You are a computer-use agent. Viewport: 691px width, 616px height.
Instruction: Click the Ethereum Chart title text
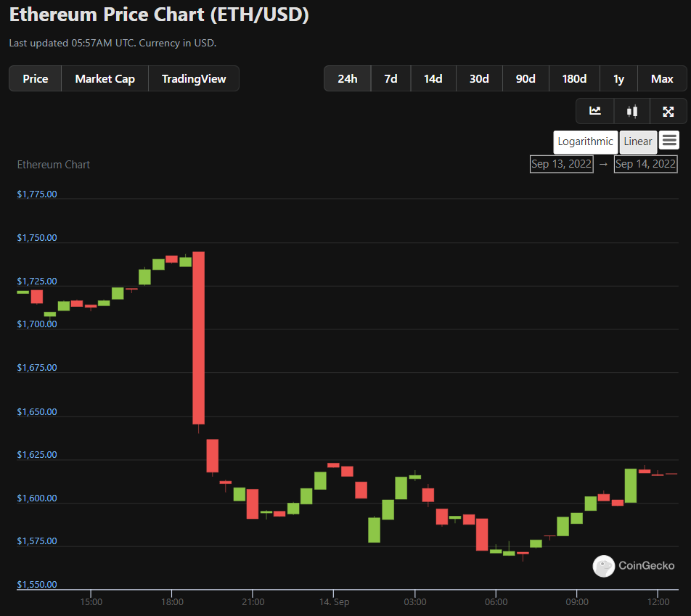click(53, 165)
